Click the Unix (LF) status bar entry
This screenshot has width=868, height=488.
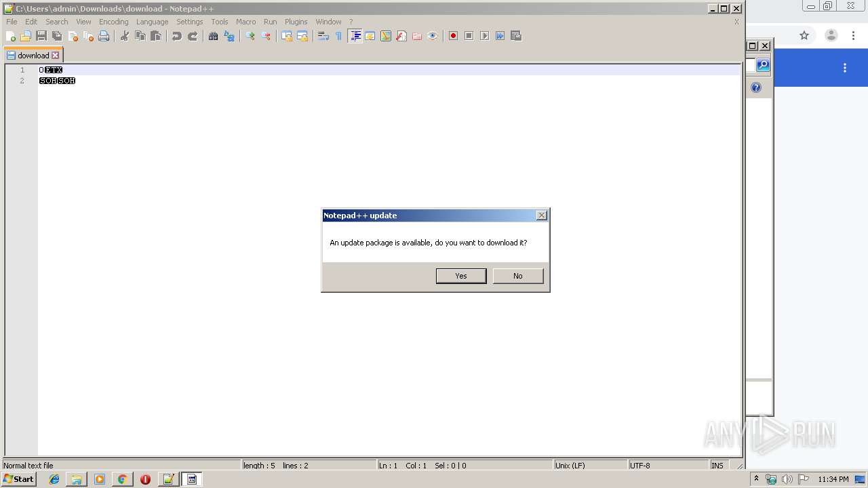[x=590, y=466]
